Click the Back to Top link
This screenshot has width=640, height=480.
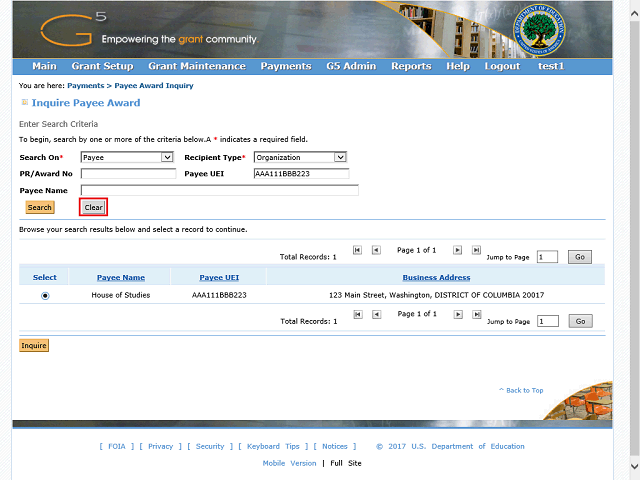click(521, 390)
